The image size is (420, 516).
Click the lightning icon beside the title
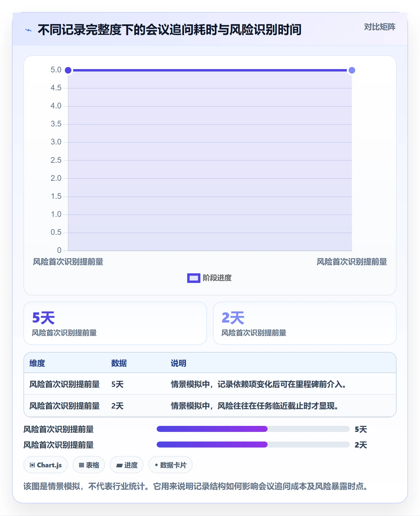[28, 30]
